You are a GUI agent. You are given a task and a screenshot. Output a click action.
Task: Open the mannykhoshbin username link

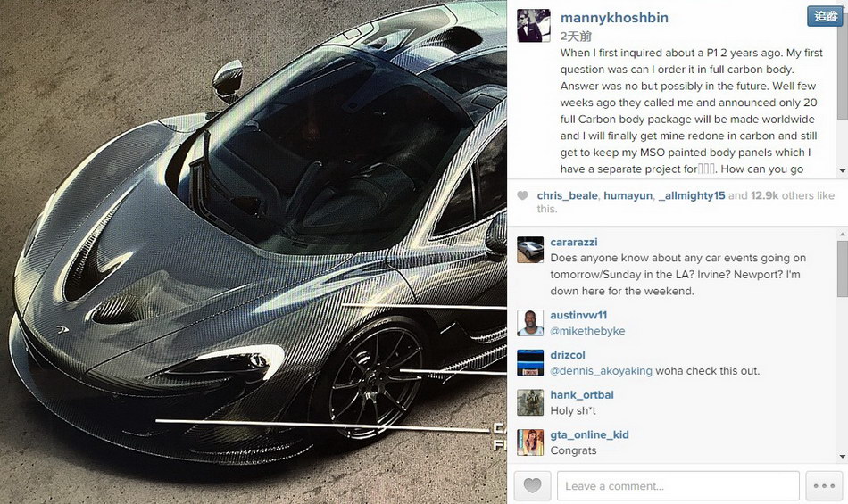[614, 18]
